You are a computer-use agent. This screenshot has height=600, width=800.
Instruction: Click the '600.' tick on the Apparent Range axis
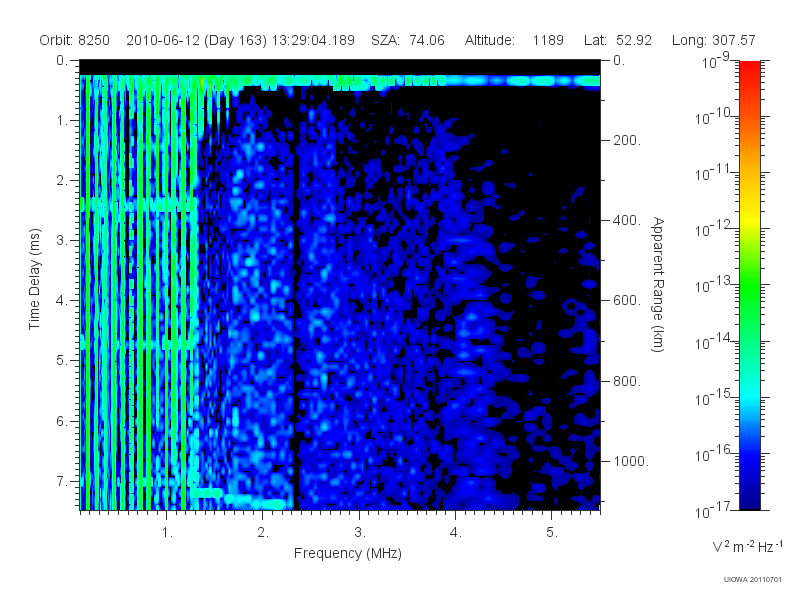tap(627, 301)
